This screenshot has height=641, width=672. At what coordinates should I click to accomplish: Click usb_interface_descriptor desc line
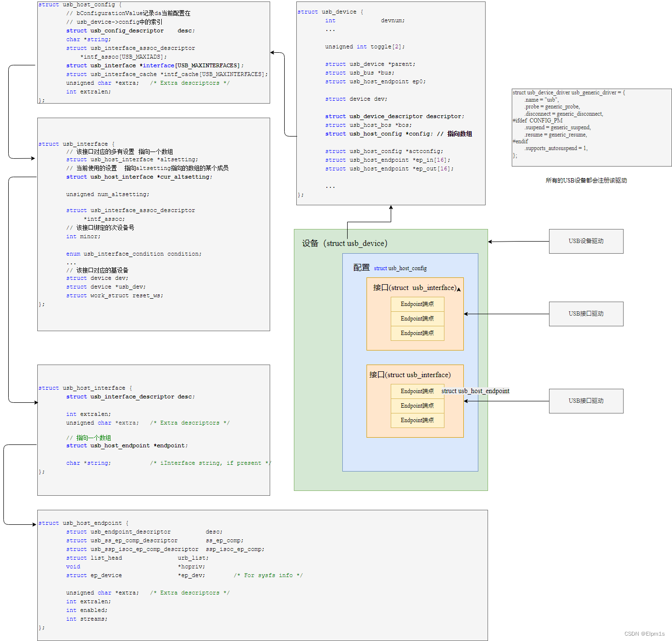tap(130, 397)
